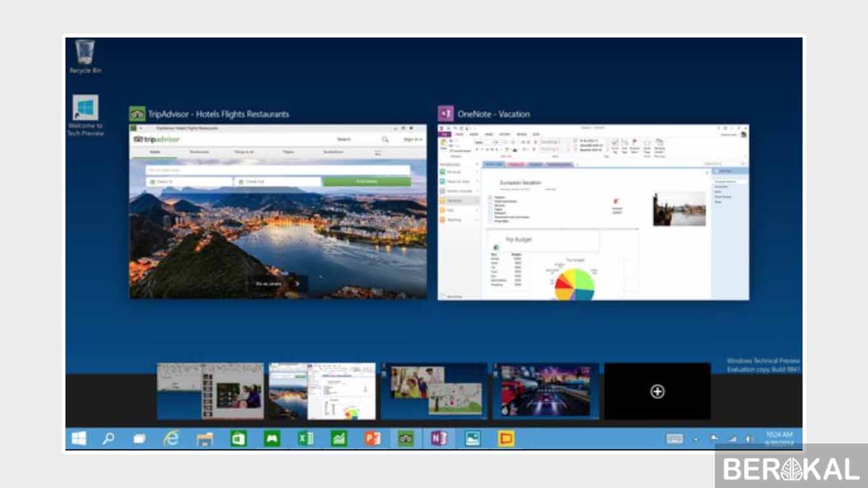Open the green Finance chart app icon
This screenshot has width=868, height=488.
tap(339, 438)
